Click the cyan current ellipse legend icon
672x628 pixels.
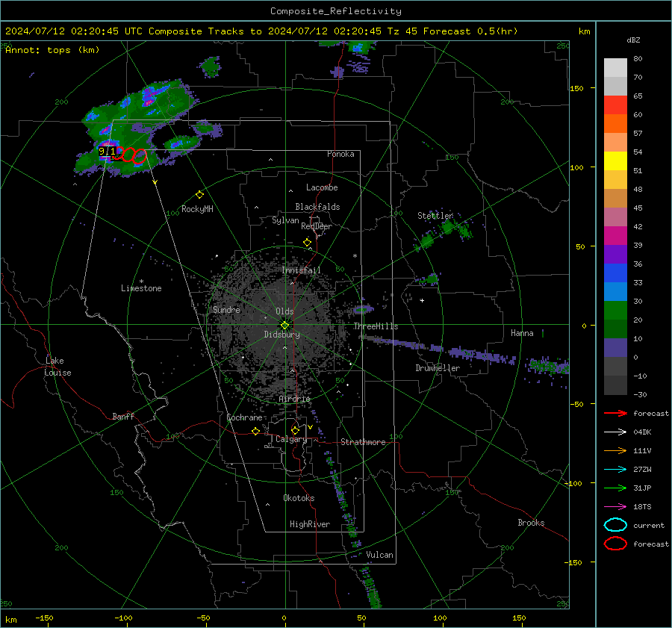615,525
